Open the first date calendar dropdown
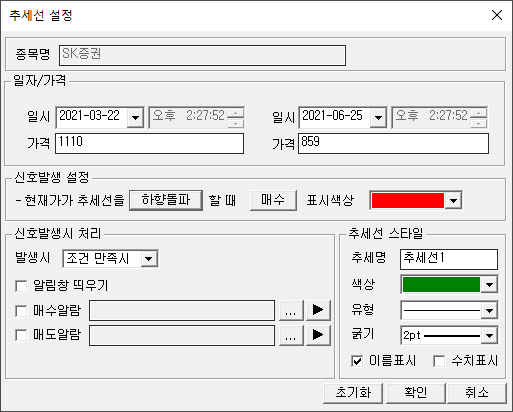This screenshot has width=513, height=412. point(135,117)
